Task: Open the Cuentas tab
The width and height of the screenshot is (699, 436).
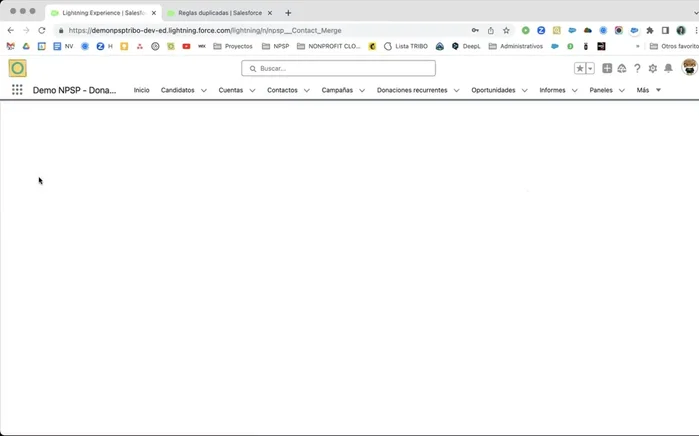Action: 230,90
